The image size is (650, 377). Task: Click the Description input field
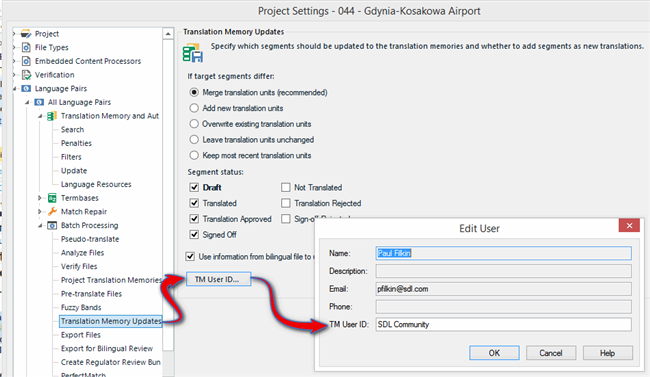504,271
